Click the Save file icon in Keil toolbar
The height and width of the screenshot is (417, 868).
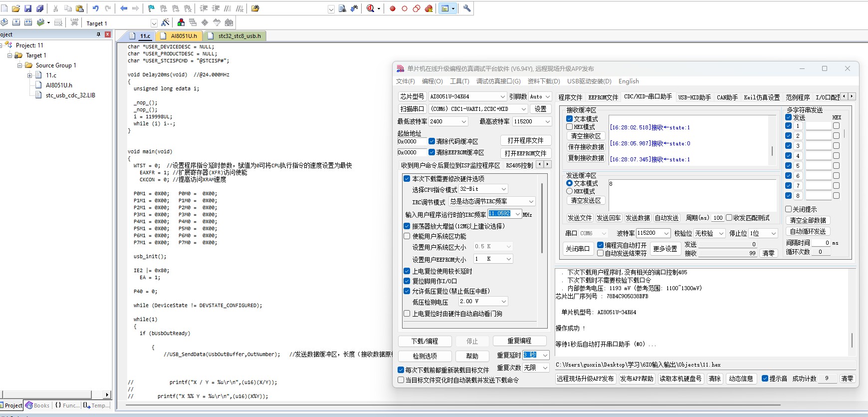28,8
